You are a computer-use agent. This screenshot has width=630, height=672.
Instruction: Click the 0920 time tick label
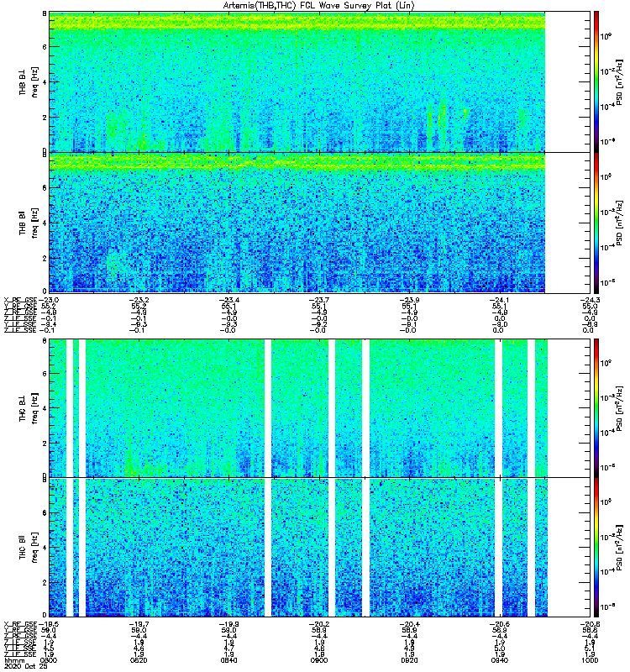click(409, 660)
